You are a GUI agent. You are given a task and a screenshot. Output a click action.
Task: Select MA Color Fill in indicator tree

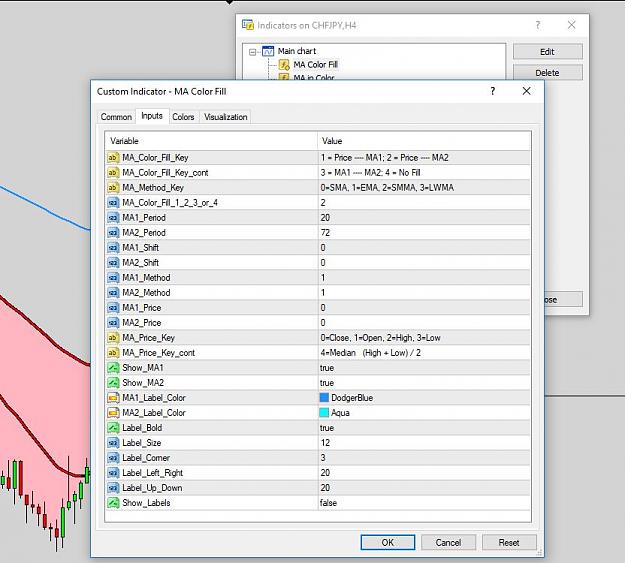tap(316, 65)
